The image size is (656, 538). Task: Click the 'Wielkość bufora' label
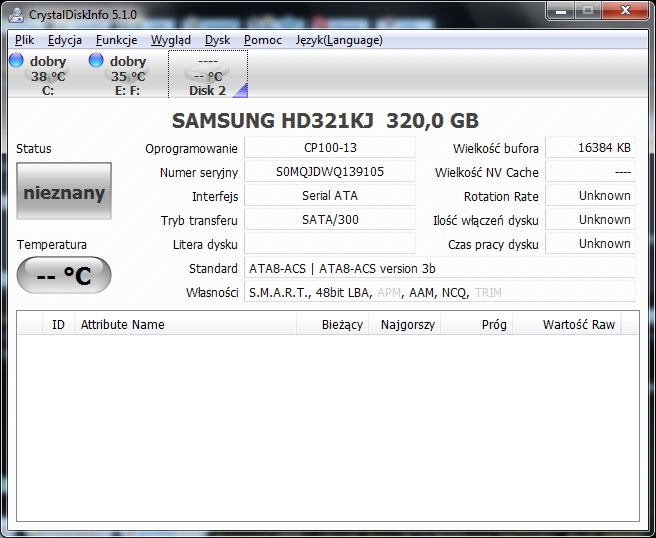pyautogui.click(x=496, y=149)
